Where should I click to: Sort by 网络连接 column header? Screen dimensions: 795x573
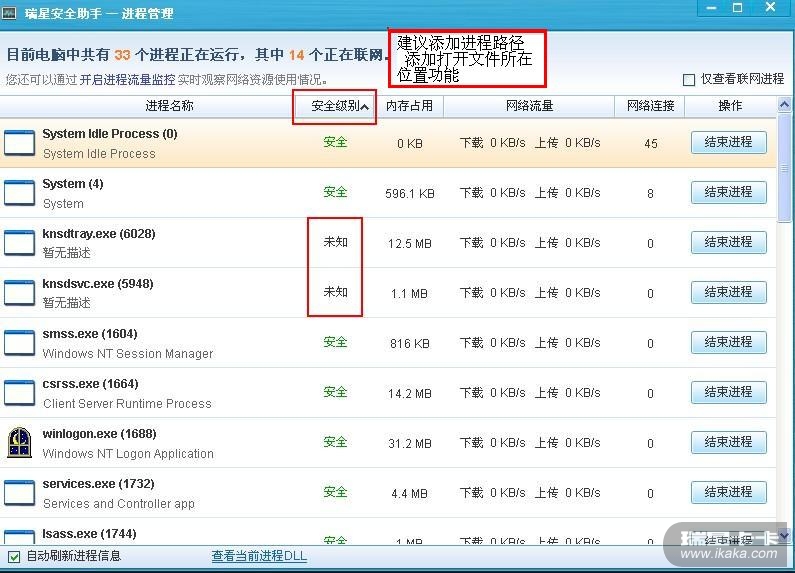[x=651, y=106]
